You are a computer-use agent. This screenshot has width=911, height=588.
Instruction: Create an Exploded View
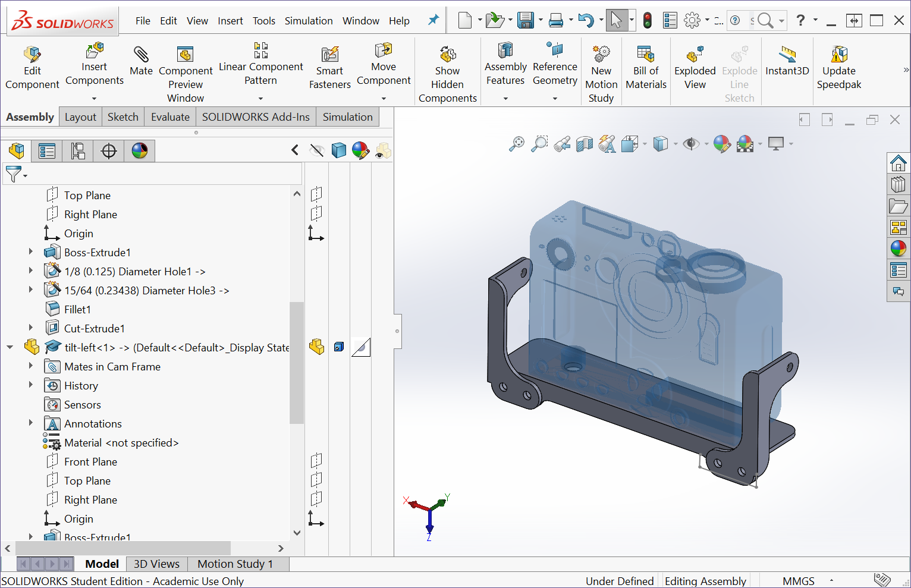tap(695, 67)
